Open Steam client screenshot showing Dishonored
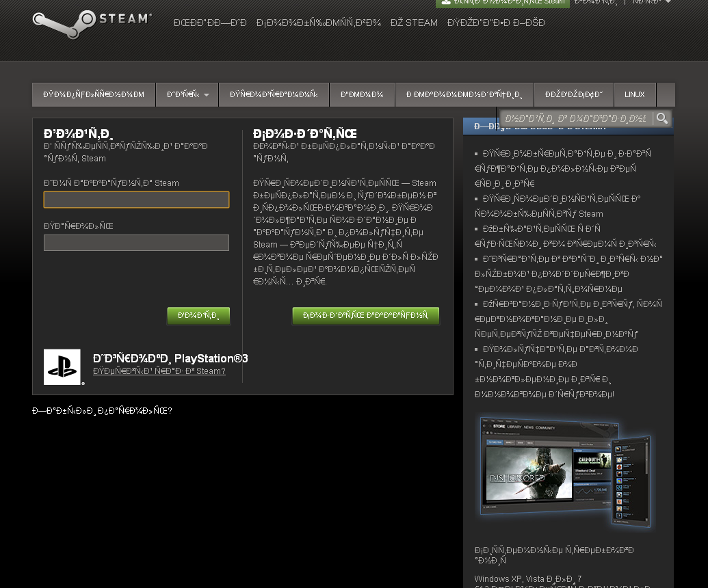The width and height of the screenshot is (708, 588). (x=565, y=472)
